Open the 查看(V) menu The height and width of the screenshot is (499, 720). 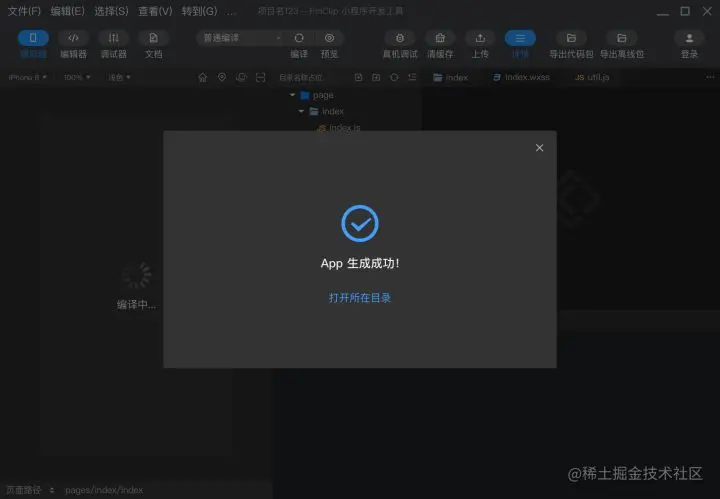pos(155,11)
